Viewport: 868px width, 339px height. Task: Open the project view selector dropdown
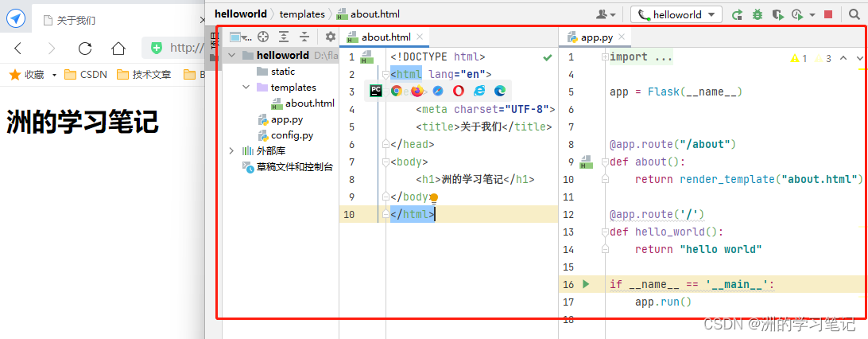point(241,37)
